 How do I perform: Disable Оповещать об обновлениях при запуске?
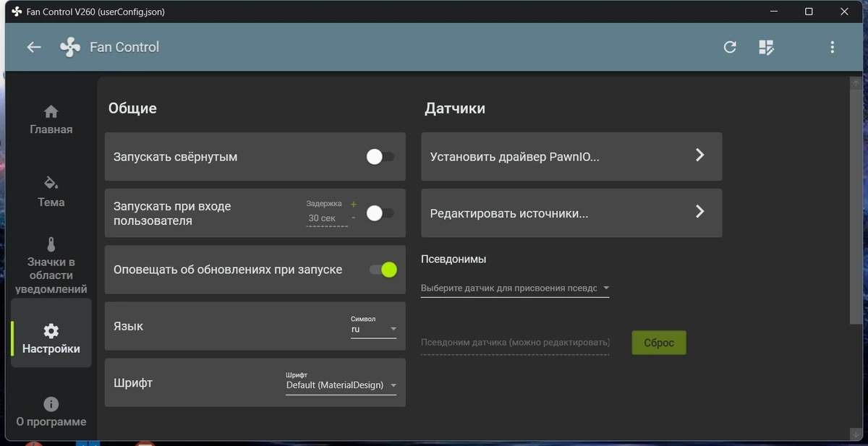pyautogui.click(x=383, y=270)
